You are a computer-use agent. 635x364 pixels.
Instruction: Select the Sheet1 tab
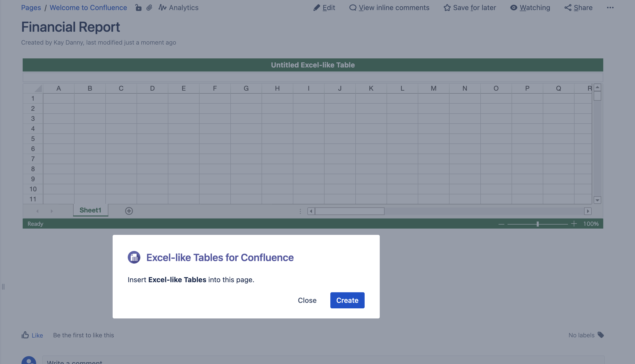(x=90, y=210)
